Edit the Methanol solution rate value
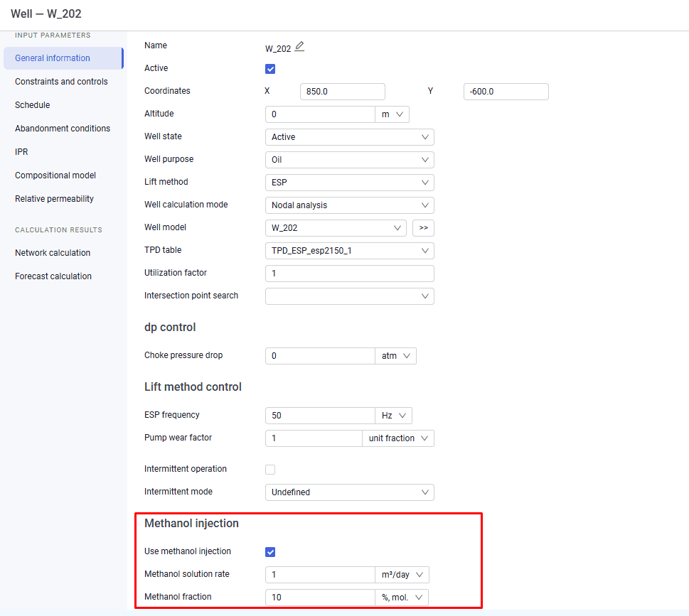The image size is (689, 616). click(x=320, y=575)
